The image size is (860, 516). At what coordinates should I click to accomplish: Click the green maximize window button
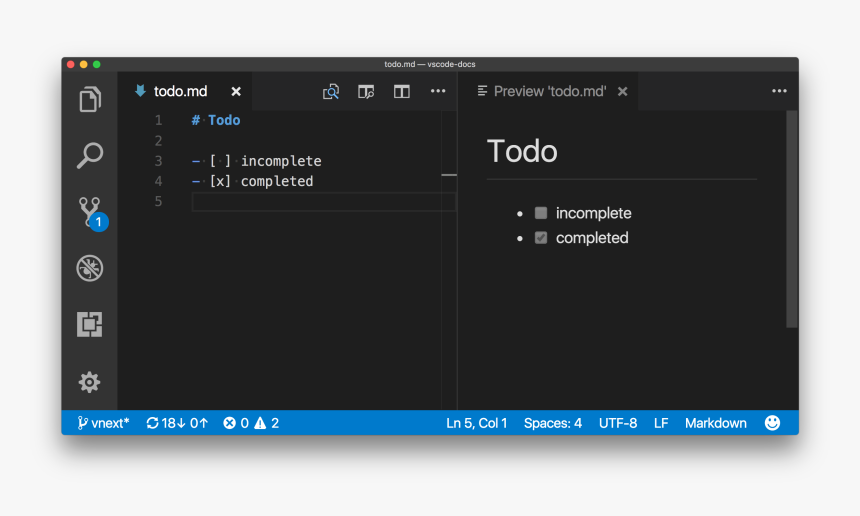pyautogui.click(x=97, y=64)
